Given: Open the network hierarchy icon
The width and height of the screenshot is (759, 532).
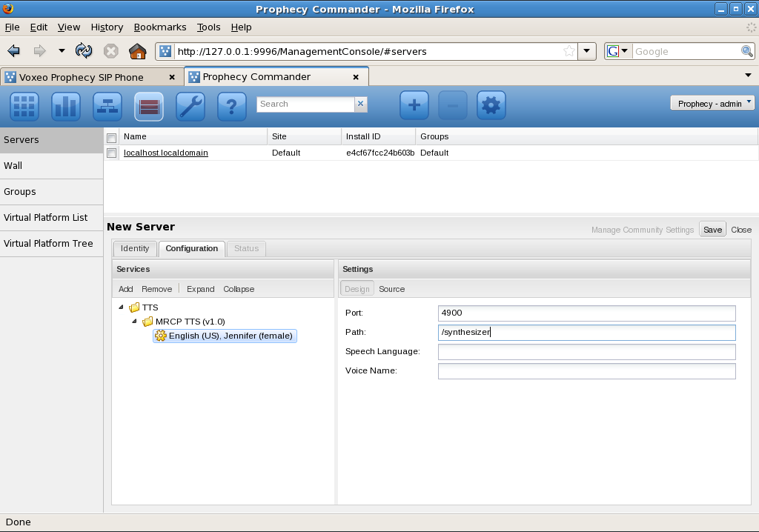Looking at the screenshot, I should [x=107, y=106].
